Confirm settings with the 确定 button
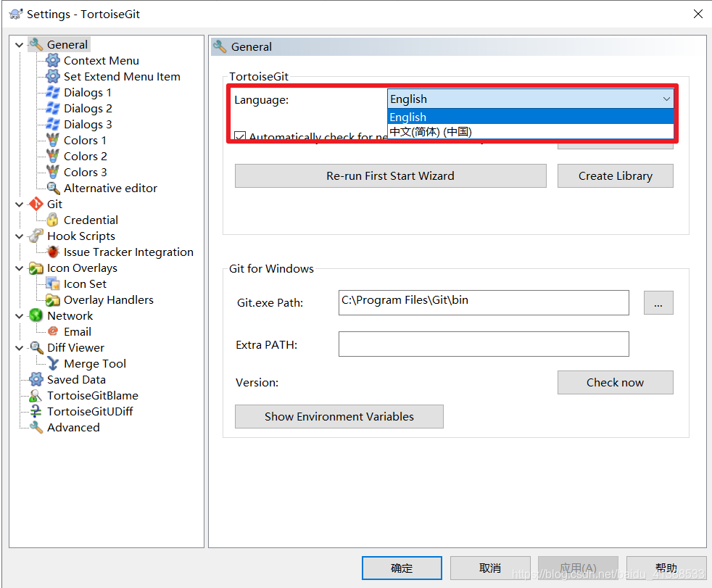The width and height of the screenshot is (712, 588). (x=402, y=568)
